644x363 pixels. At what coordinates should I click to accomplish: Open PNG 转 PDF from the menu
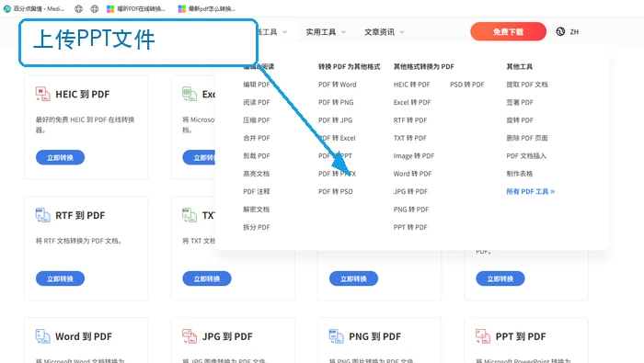(x=410, y=210)
